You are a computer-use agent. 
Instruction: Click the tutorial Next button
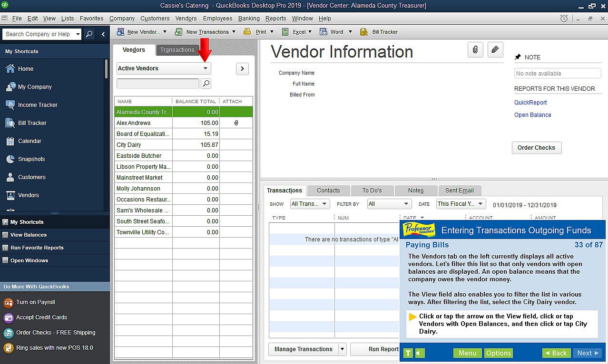pos(588,353)
